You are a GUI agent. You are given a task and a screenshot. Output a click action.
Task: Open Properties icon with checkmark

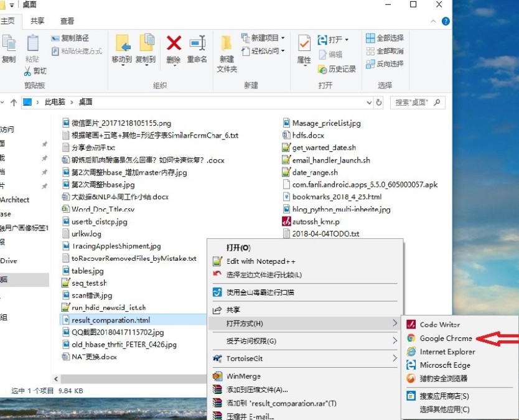click(304, 43)
